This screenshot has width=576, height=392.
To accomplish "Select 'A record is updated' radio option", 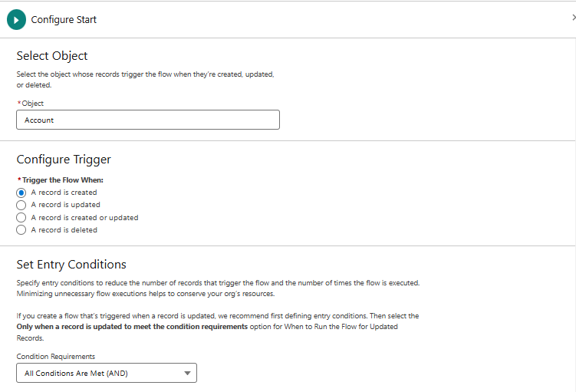I will pyautogui.click(x=21, y=205).
